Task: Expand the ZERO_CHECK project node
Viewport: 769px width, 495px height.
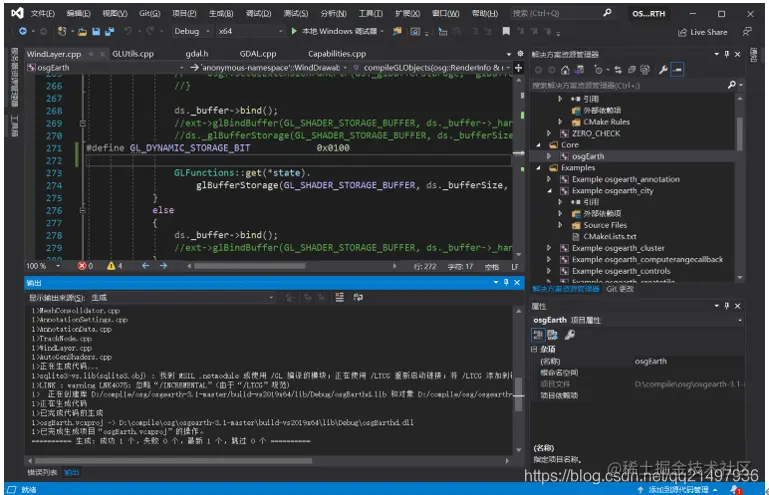Action: 549,133
